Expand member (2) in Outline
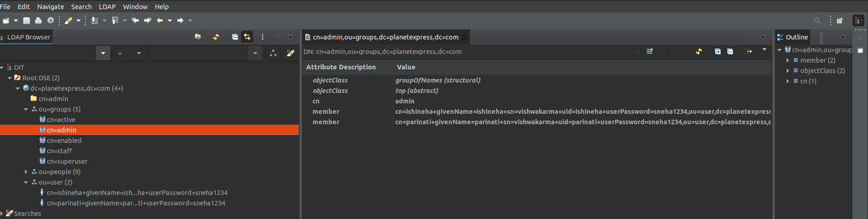Screen dimensions: 868x219 [788, 60]
